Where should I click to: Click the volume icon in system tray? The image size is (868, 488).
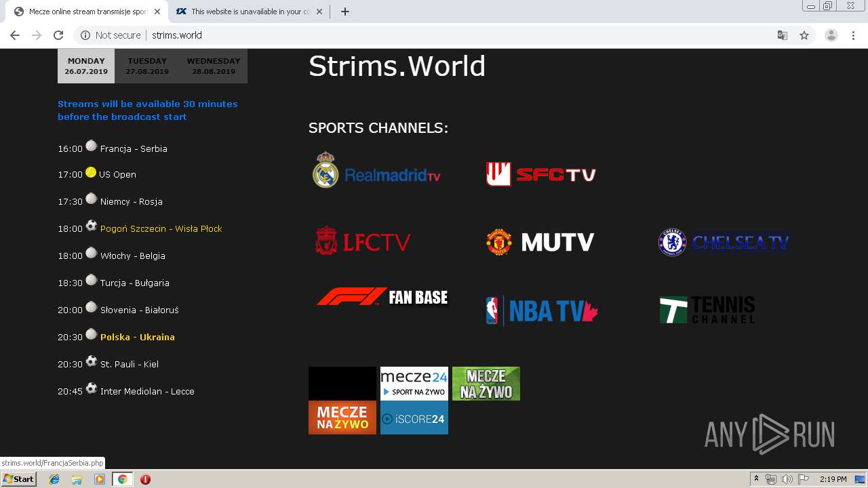[787, 479]
